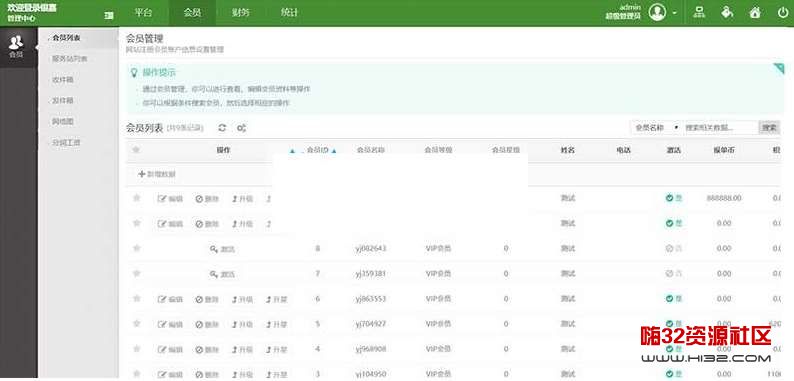Click the power logout icon
Image resolution: width=794 pixels, height=381 pixels.
click(783, 13)
